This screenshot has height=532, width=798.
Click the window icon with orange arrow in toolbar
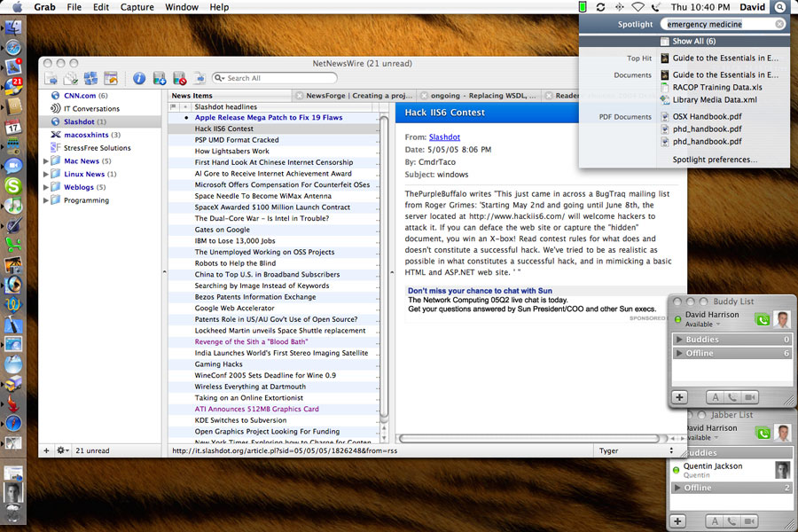click(111, 78)
